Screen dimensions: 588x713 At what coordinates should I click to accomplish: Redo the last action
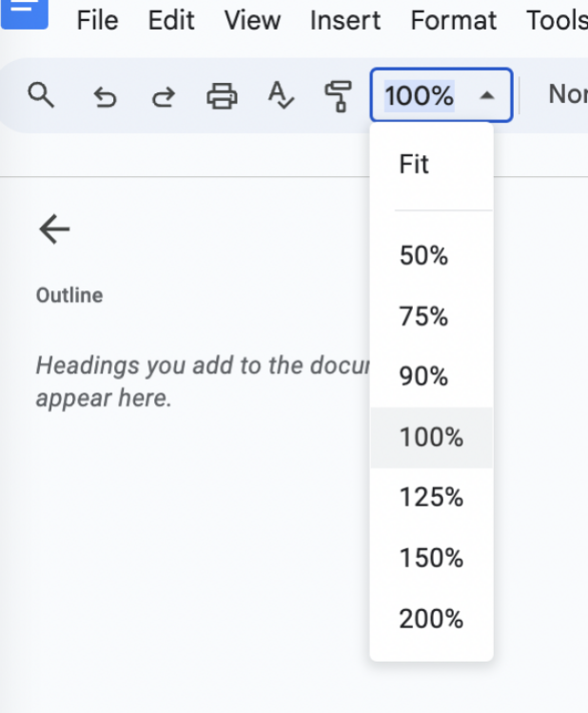pos(163,97)
